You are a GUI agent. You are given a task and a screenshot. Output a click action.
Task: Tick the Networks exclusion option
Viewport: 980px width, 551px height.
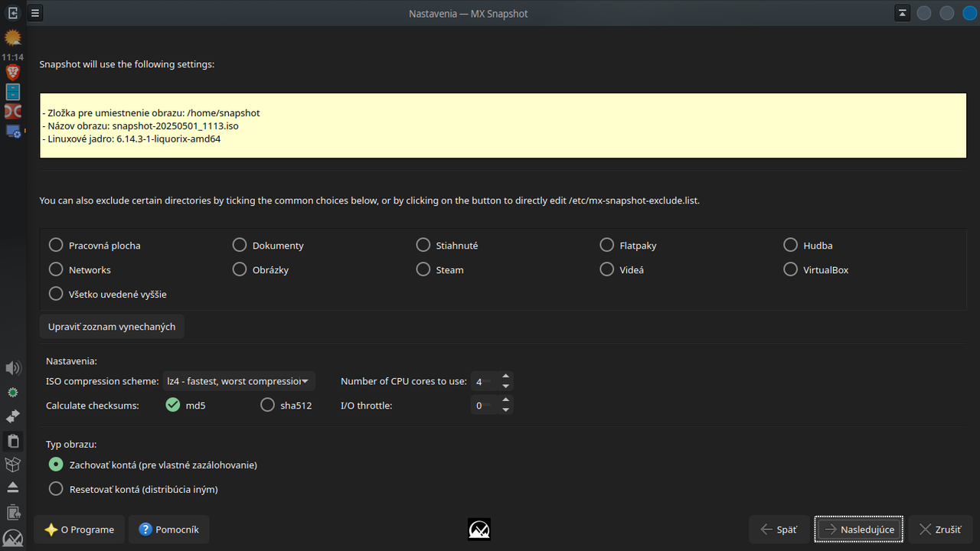[80, 270]
